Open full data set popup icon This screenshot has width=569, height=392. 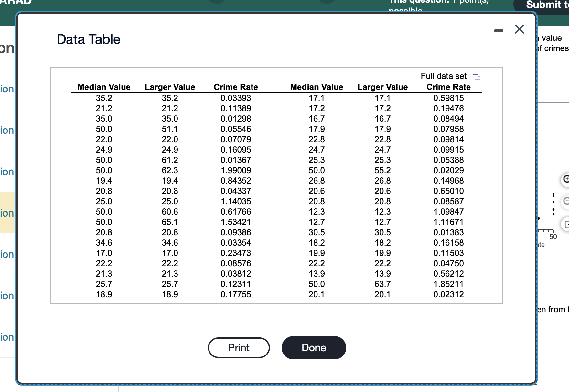476,77
